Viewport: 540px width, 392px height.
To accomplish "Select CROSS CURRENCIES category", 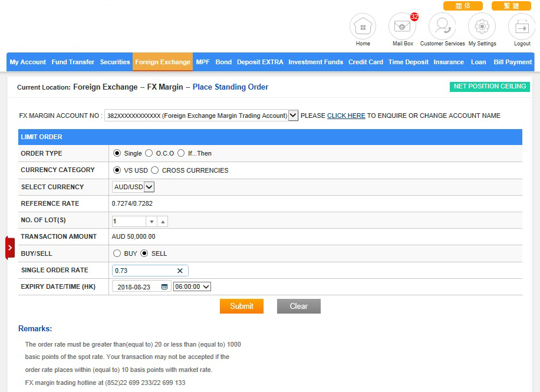I will tap(154, 170).
